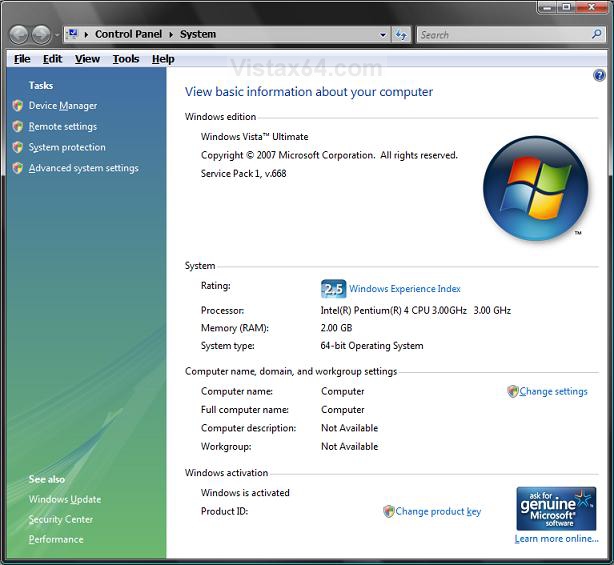Viewport: 614px width, 565px height.
Task: Open Advanced system settings link
Action: [x=83, y=168]
